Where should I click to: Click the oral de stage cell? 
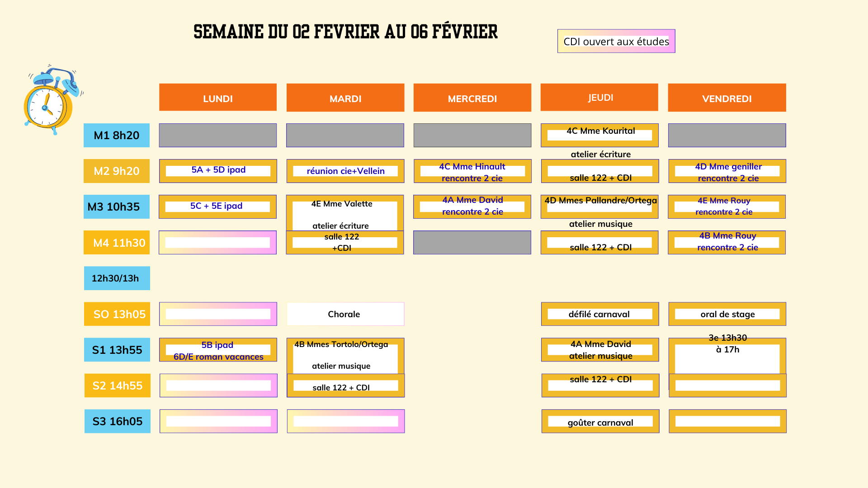(x=727, y=314)
